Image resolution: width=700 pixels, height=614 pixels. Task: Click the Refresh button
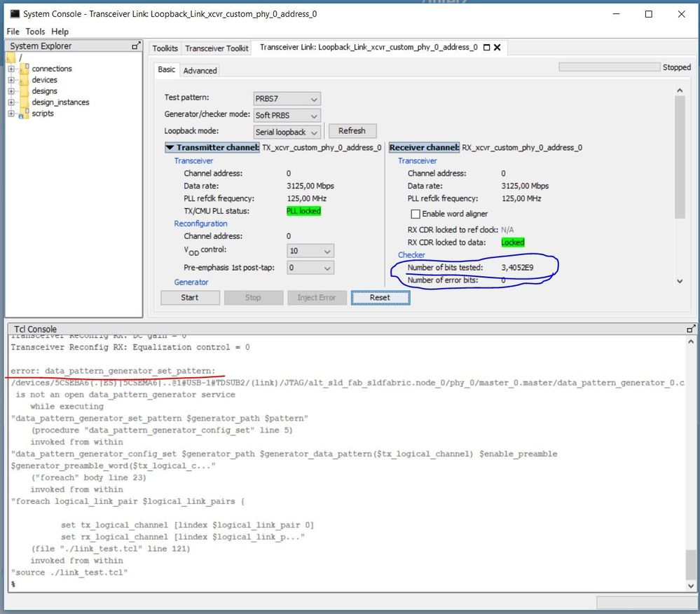[352, 131]
